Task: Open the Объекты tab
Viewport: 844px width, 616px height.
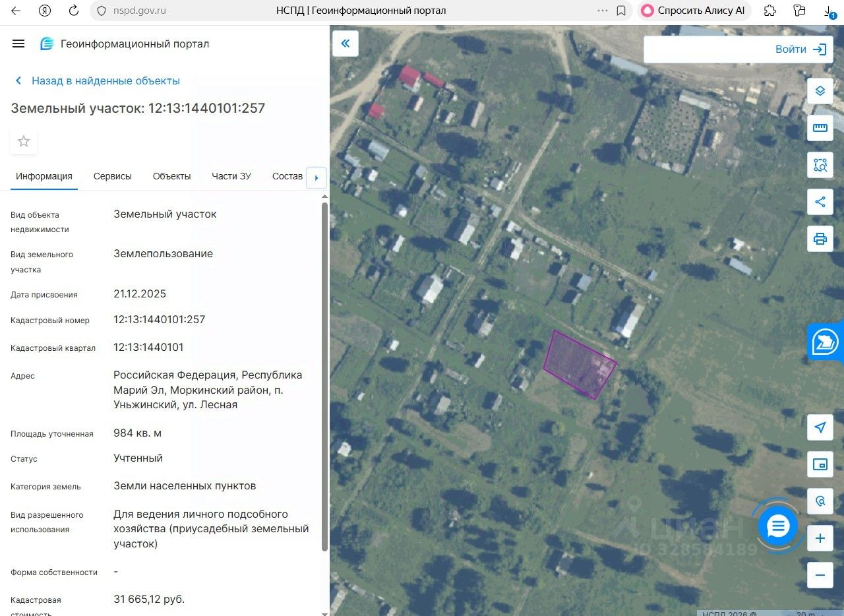Action: [x=172, y=176]
